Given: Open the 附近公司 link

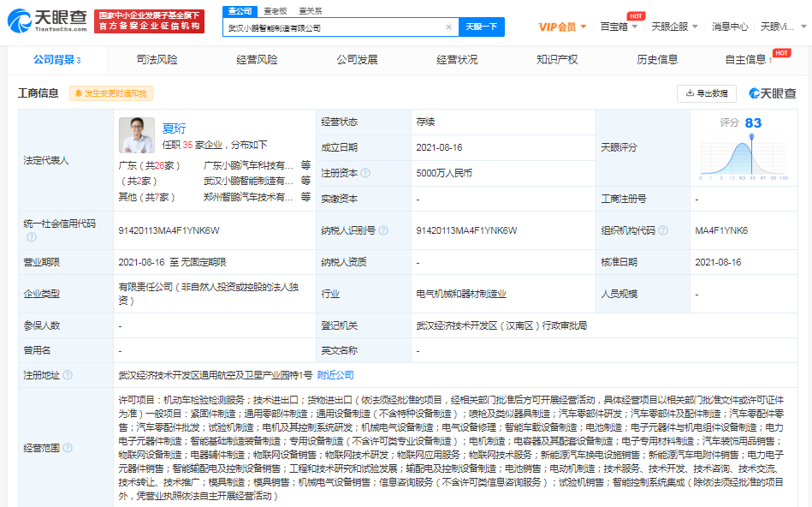Looking at the screenshot, I should [335, 375].
